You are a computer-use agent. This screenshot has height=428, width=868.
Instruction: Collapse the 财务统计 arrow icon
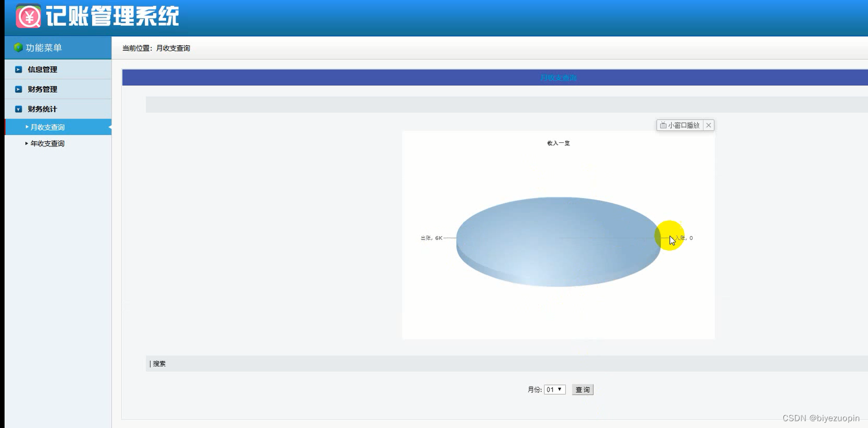(18, 109)
